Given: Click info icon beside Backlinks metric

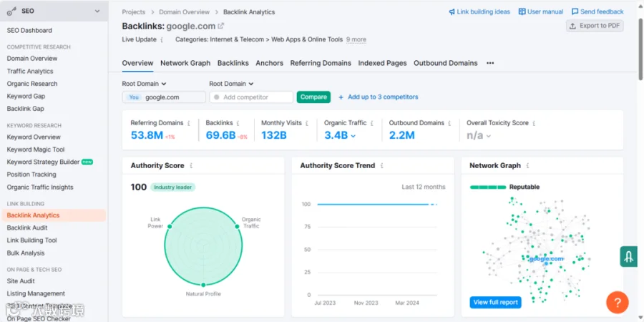Looking at the screenshot, I should (238, 123).
